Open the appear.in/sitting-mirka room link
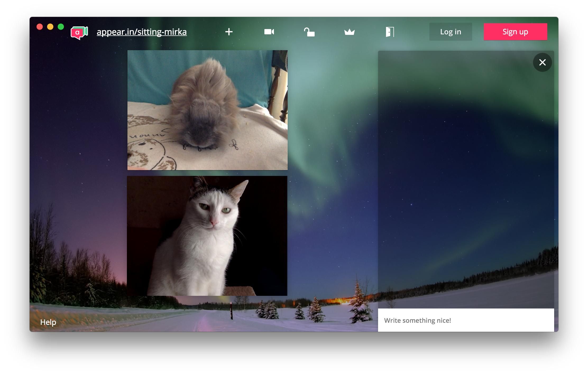 142,32
